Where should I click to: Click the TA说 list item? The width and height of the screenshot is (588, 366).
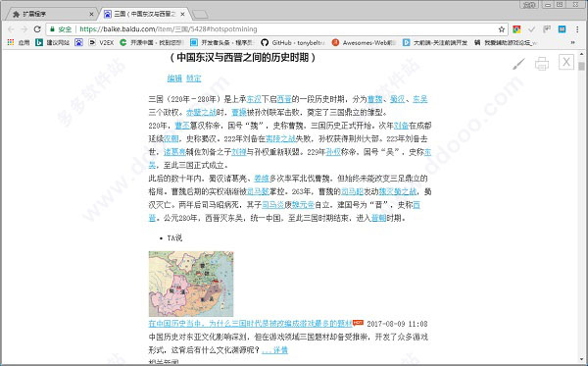coord(174,238)
